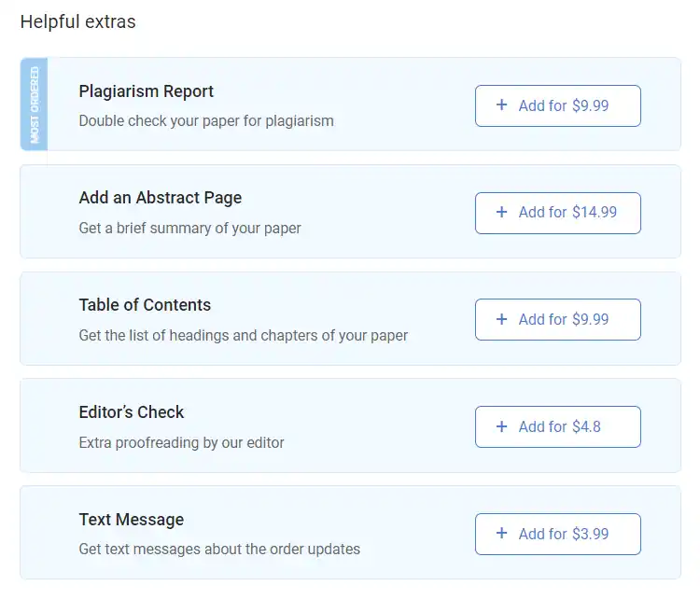
Task: Click the Add an Abstract Page title
Action: click(x=161, y=198)
